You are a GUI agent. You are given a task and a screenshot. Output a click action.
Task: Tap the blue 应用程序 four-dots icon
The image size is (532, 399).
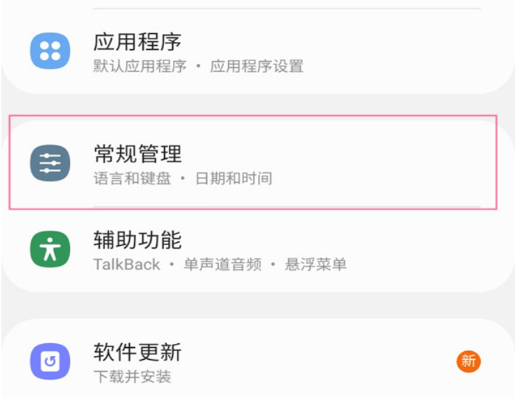(x=50, y=51)
